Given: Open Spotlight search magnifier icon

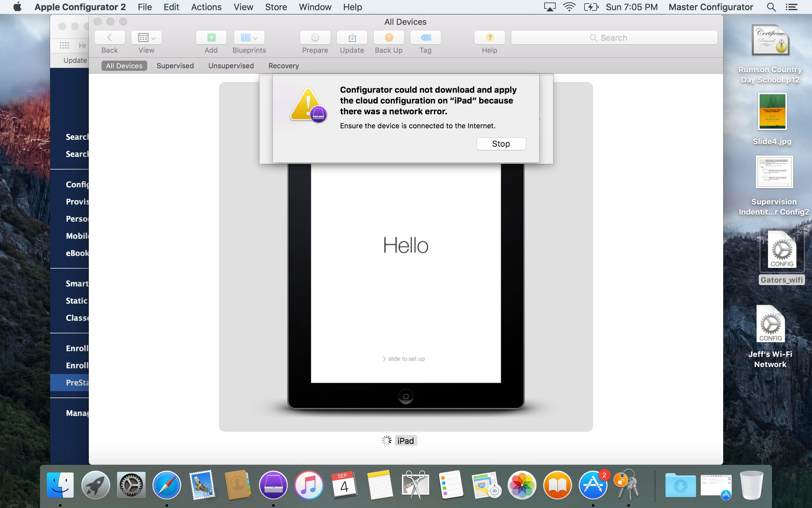Looking at the screenshot, I should coord(771,7).
